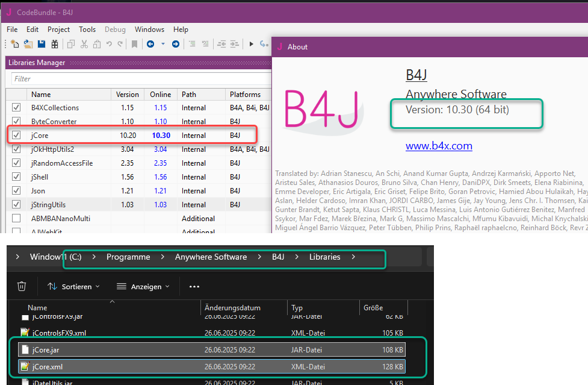588x385 pixels.
Task: Sort libraries by Version column header
Action: 127,95
